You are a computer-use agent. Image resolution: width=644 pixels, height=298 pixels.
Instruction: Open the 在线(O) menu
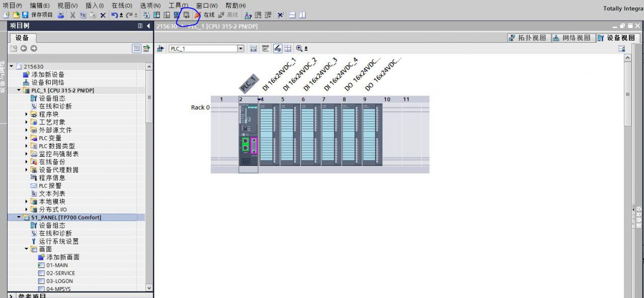[122, 5]
